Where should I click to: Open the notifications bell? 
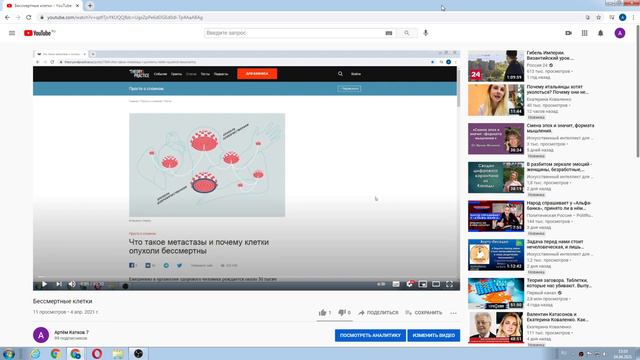[x=600, y=33]
